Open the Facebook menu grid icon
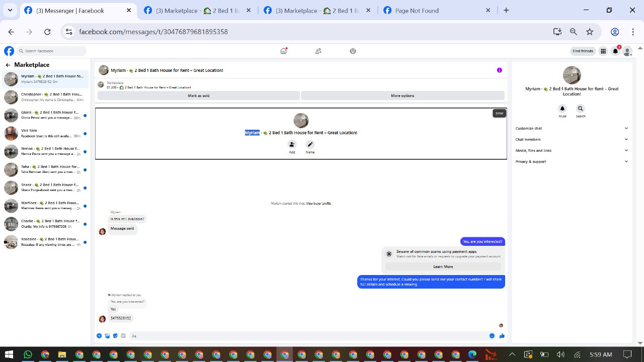644x362 pixels. 603,51
